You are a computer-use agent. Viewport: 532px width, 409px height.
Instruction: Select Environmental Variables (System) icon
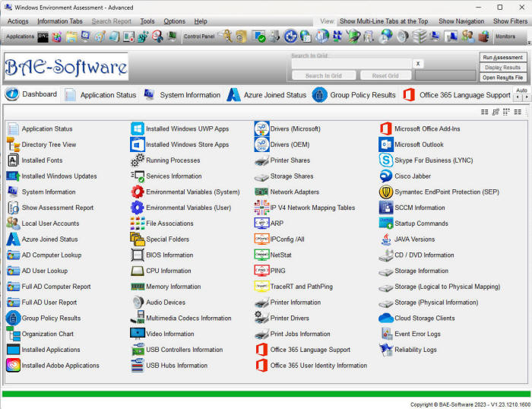pos(138,192)
